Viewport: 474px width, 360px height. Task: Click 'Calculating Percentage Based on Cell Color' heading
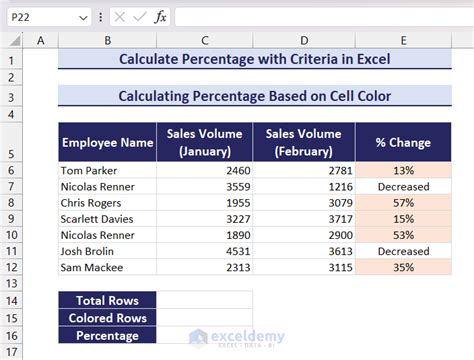click(255, 96)
